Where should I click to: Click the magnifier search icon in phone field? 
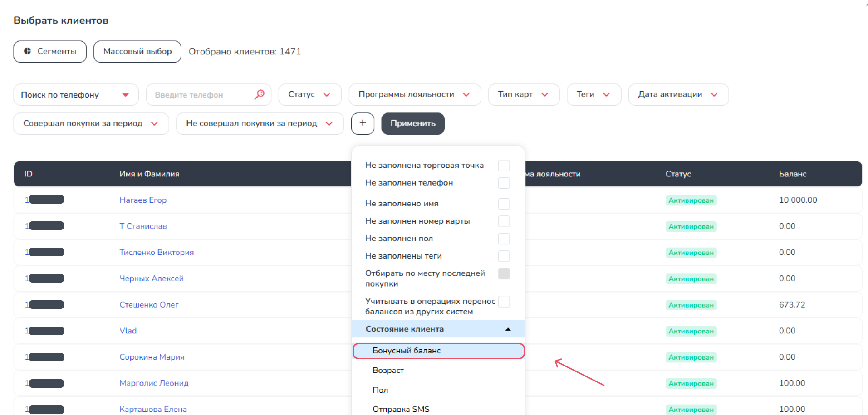tap(259, 94)
